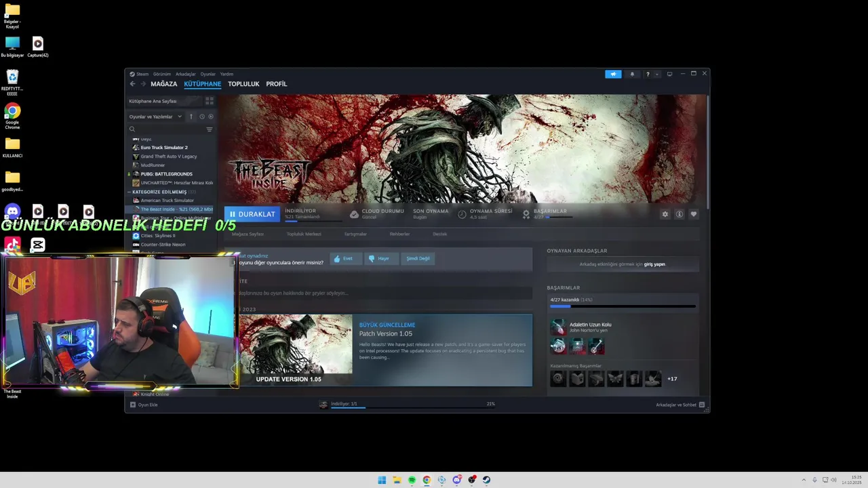Open the Görünüm menu
This screenshot has height=488, width=868.
pos(162,74)
